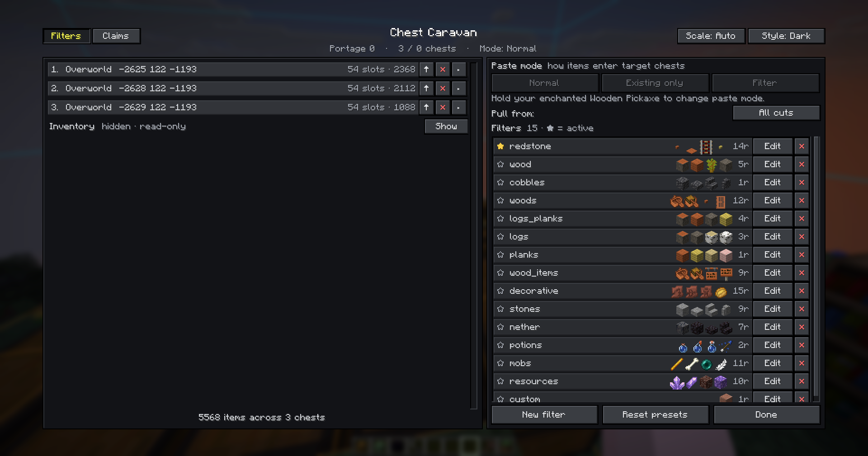Delete the nether filter with red X
Image resolution: width=868 pixels, height=456 pixels.
(802, 327)
